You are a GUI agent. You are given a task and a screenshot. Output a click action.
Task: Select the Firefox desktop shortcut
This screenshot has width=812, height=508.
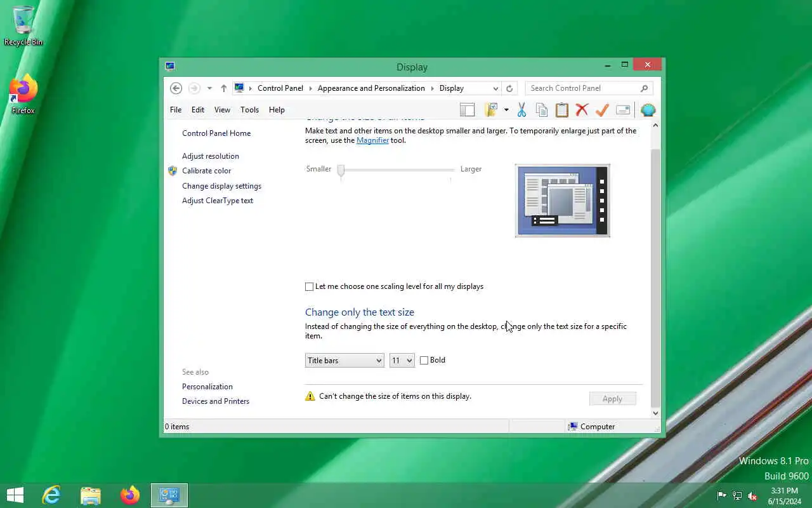[x=23, y=95]
